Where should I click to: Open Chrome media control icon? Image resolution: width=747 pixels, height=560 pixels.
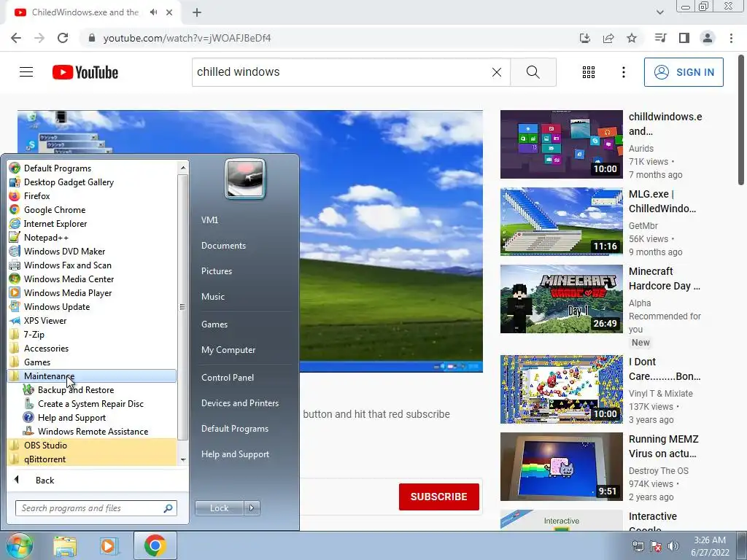point(660,38)
